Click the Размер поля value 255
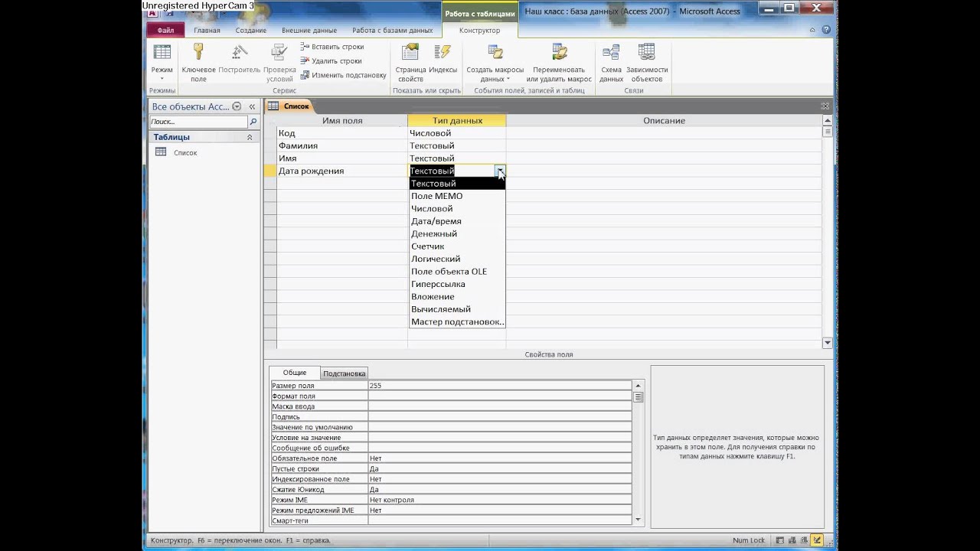The image size is (980, 551). [x=500, y=386]
